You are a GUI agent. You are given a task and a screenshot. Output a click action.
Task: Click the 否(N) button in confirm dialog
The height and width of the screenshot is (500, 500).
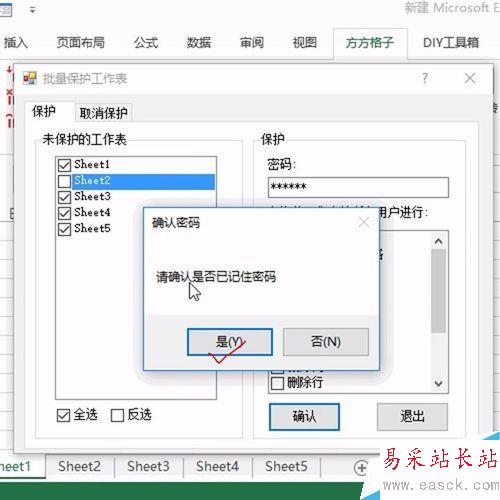point(326,342)
